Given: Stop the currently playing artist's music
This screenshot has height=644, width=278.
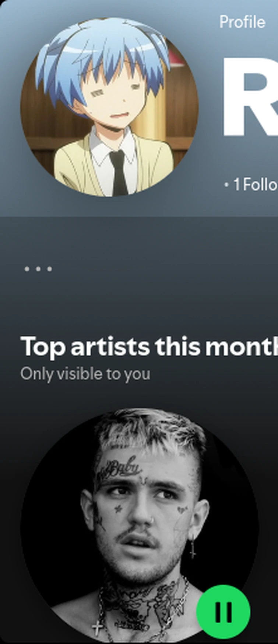Looking at the screenshot, I should click(223, 612).
